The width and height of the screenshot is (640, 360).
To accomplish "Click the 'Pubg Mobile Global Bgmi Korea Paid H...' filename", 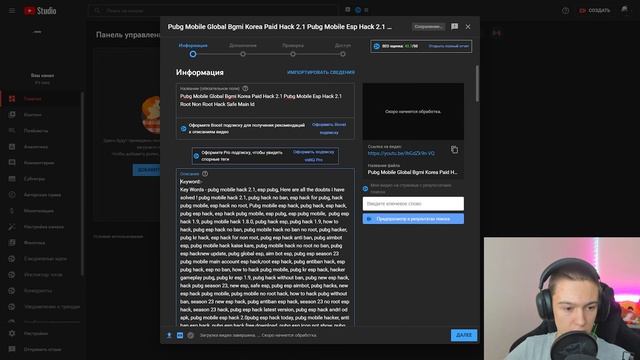I will [x=413, y=172].
